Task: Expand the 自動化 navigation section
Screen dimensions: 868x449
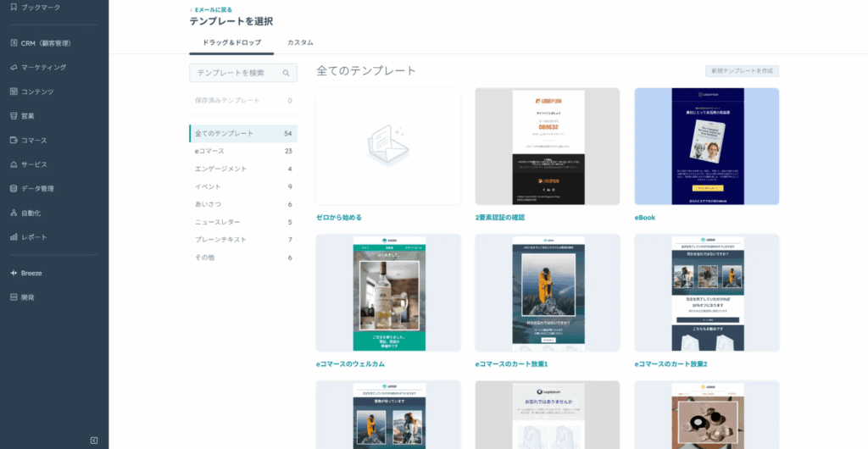Action: 31,213
